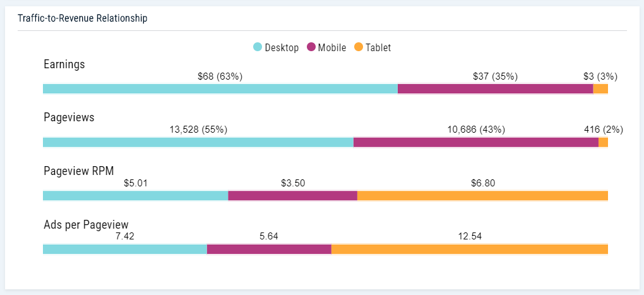Viewport: 644px width, 295px height.
Task: Click the Traffic-to-Revenue Relationship title
Action: coord(83,18)
